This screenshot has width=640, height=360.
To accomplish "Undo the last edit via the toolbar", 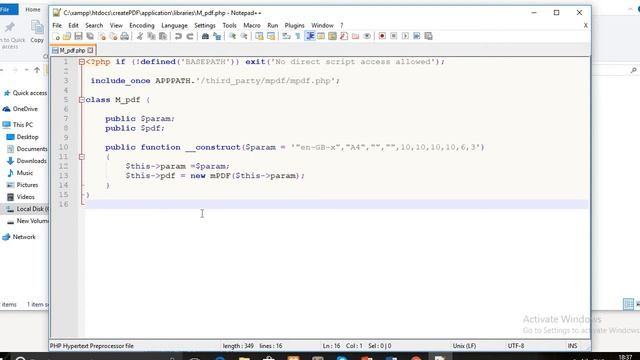I will 178,36.
